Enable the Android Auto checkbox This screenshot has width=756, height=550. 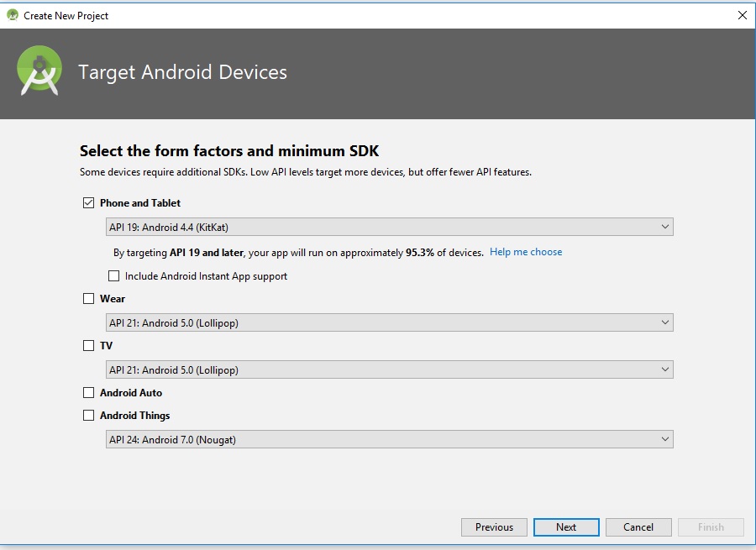click(88, 392)
